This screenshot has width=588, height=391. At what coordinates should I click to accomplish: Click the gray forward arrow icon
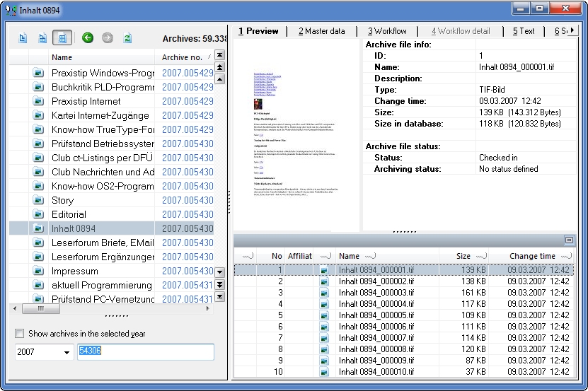coord(108,38)
